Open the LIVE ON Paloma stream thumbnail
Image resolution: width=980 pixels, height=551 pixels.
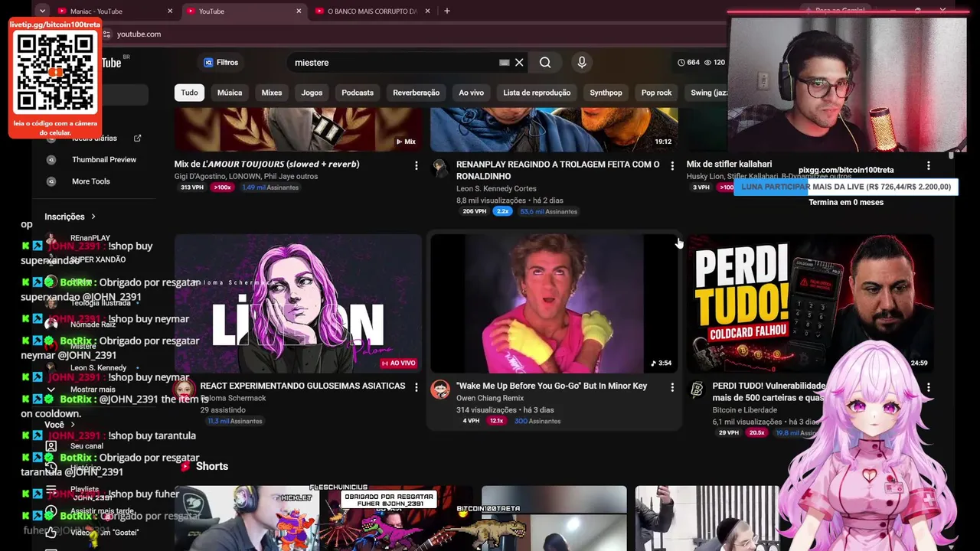pos(298,304)
